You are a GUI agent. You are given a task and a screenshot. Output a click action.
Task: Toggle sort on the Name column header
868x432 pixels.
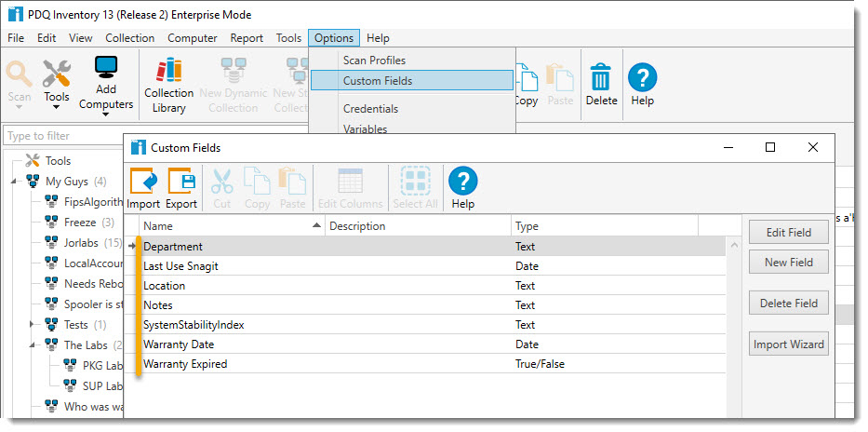tap(232, 226)
